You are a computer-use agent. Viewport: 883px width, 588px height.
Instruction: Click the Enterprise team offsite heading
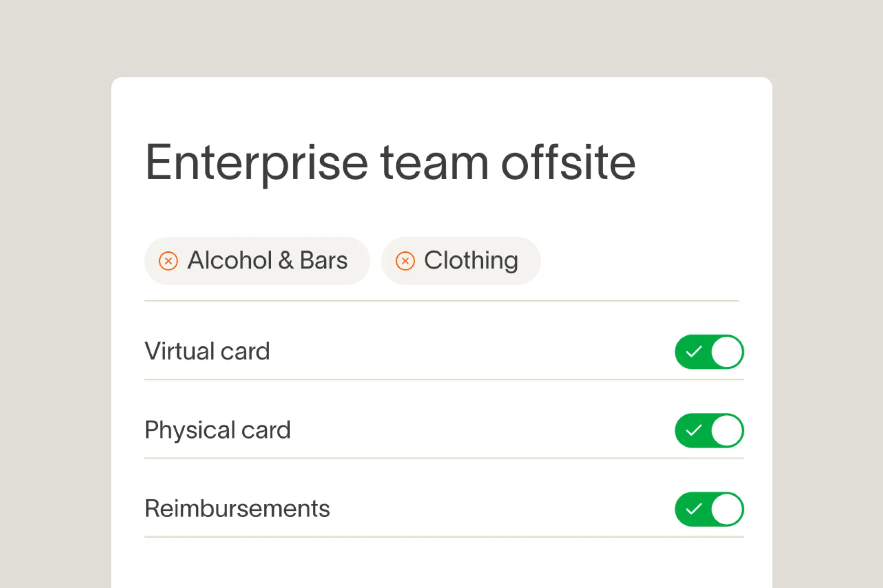point(390,163)
